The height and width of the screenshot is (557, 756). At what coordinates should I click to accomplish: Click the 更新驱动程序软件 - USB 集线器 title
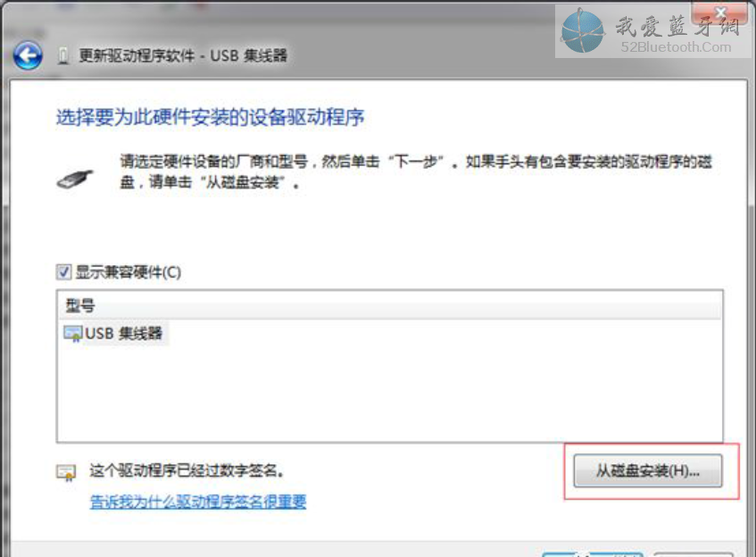(183, 56)
